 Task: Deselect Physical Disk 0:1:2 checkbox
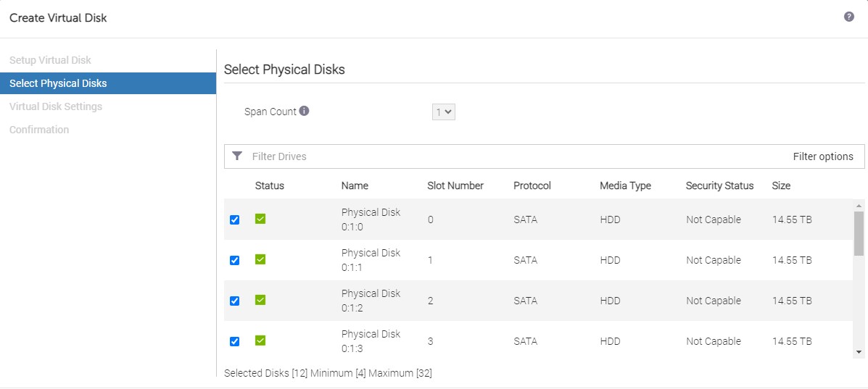(x=234, y=301)
